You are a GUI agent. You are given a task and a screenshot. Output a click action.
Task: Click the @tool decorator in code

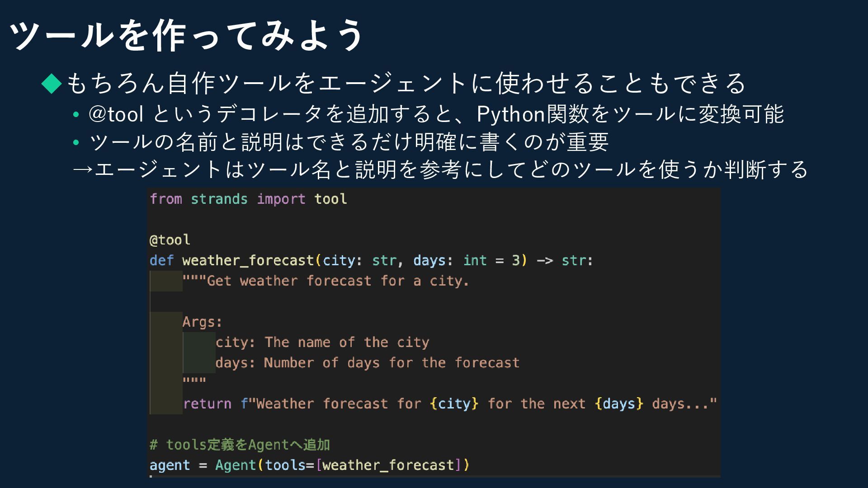(x=170, y=239)
